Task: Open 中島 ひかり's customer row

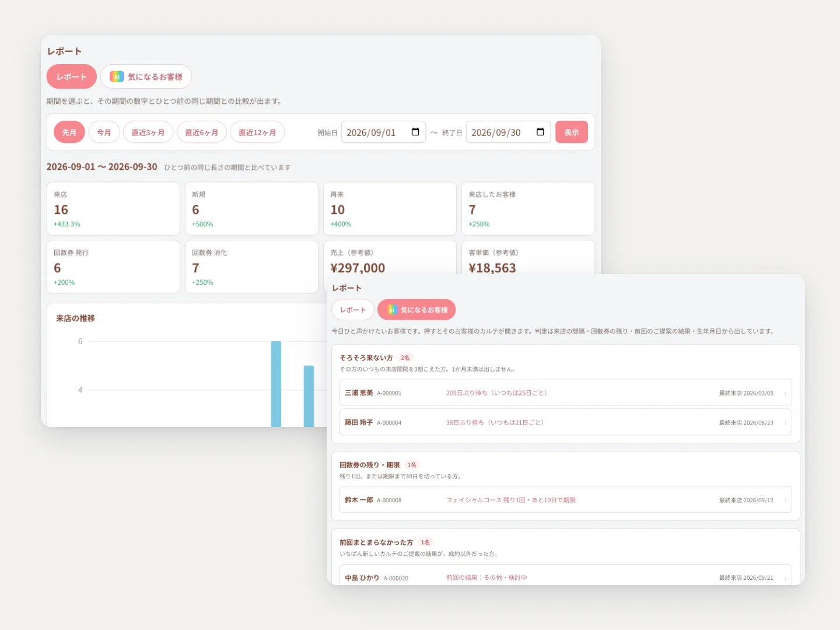Action: tap(566, 575)
